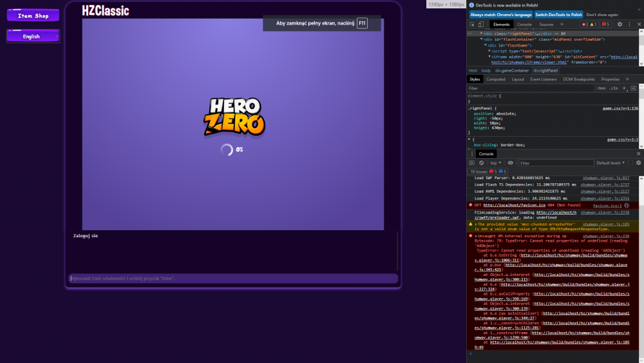The height and width of the screenshot is (363, 644).
Task: Click the Item Shop button
Action: click(33, 15)
